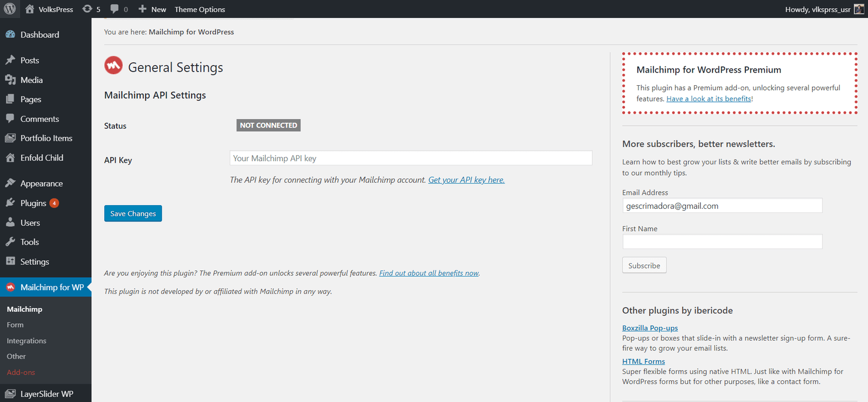The height and width of the screenshot is (402, 868).
Task: Click the Mailchimp for WordPress breadcrumb text
Action: [192, 32]
